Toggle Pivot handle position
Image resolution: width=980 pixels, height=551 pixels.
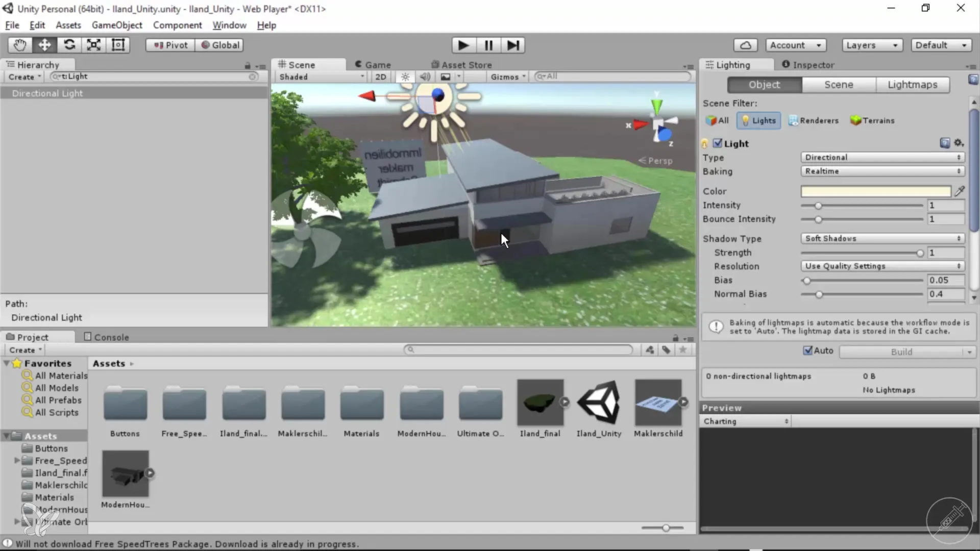[x=170, y=45]
